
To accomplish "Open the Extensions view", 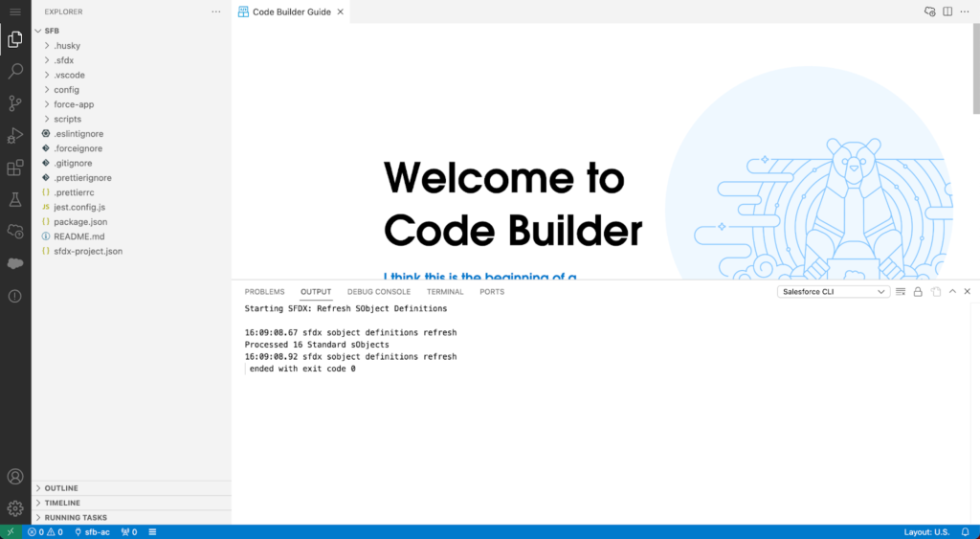I will pos(15,168).
